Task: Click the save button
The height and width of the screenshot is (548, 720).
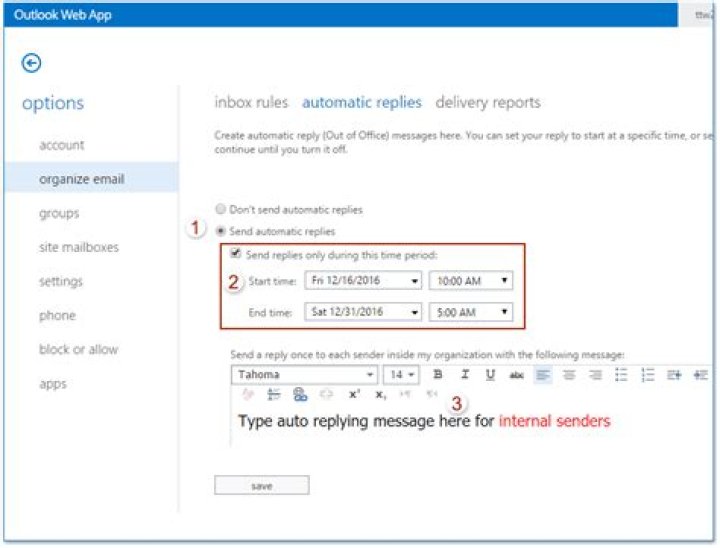Action: point(262,486)
